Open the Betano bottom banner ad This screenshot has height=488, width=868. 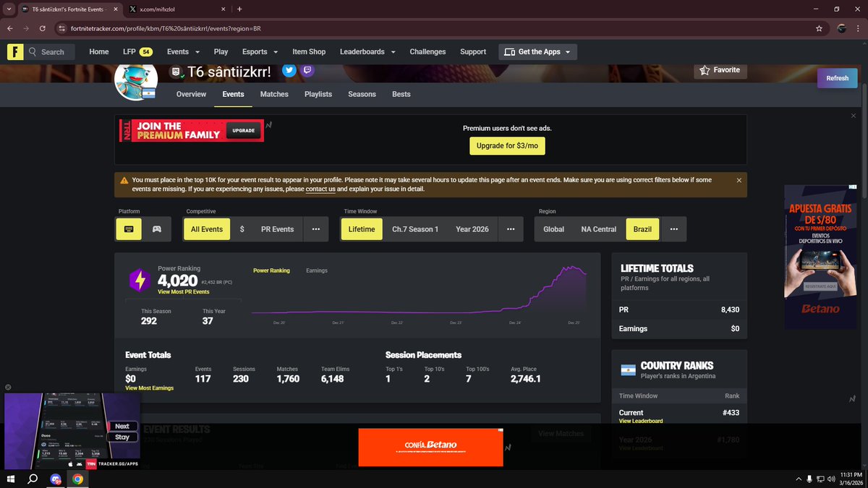tap(430, 447)
